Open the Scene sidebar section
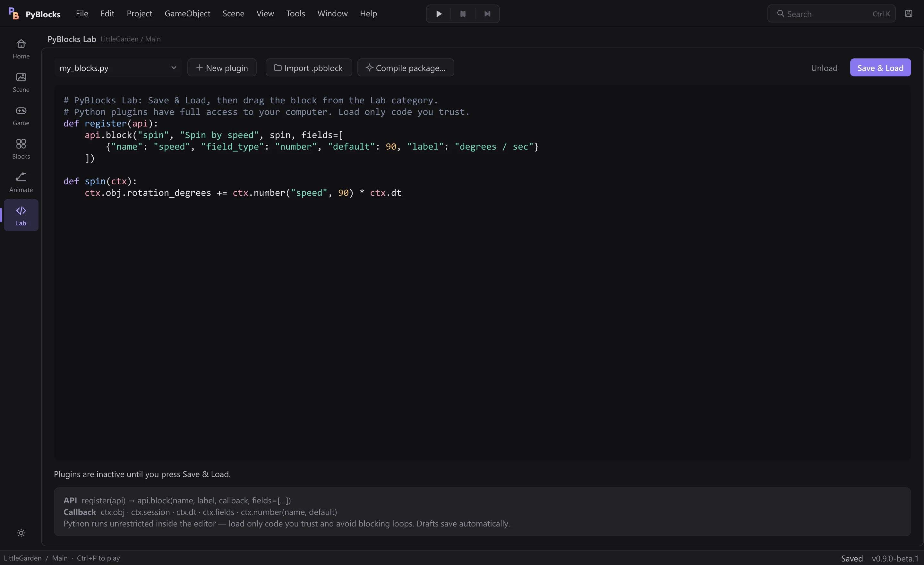 point(21,82)
